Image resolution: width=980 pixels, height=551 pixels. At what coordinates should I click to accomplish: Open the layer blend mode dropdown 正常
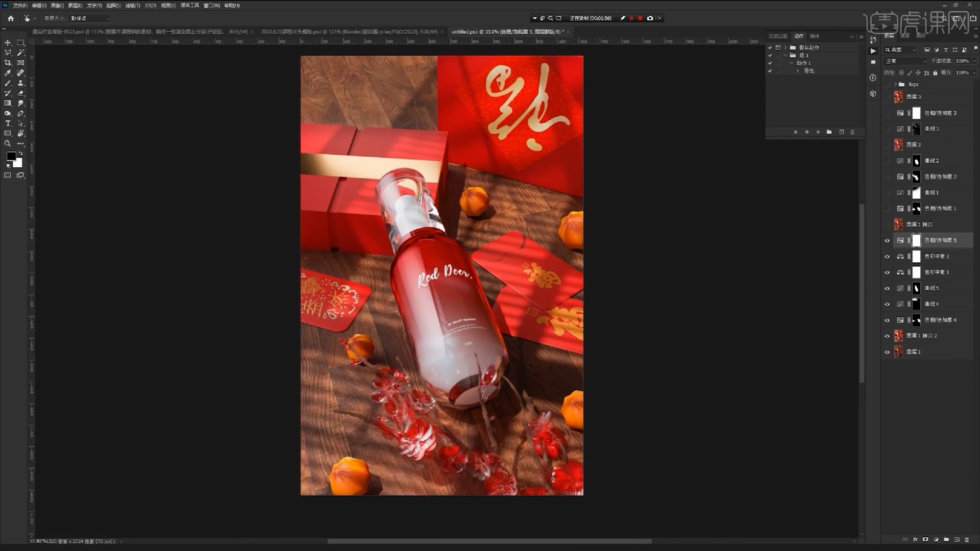click(x=906, y=61)
